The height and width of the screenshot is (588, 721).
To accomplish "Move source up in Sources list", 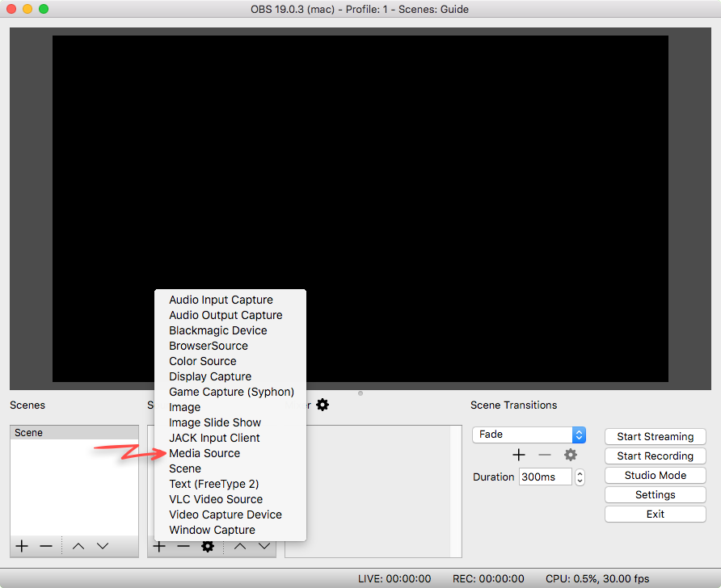I will pyautogui.click(x=240, y=546).
